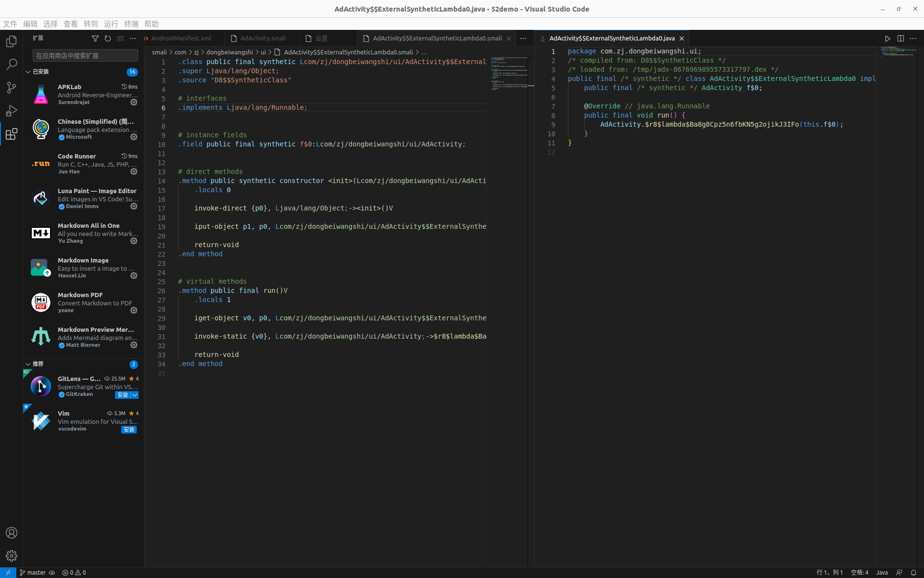Change indentation setting 空格: 4

click(860, 573)
